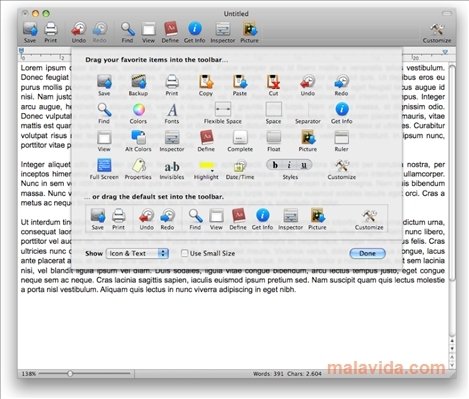This screenshot has width=469, height=399.
Task: Pick the Colors wheel icon
Action: [x=138, y=110]
